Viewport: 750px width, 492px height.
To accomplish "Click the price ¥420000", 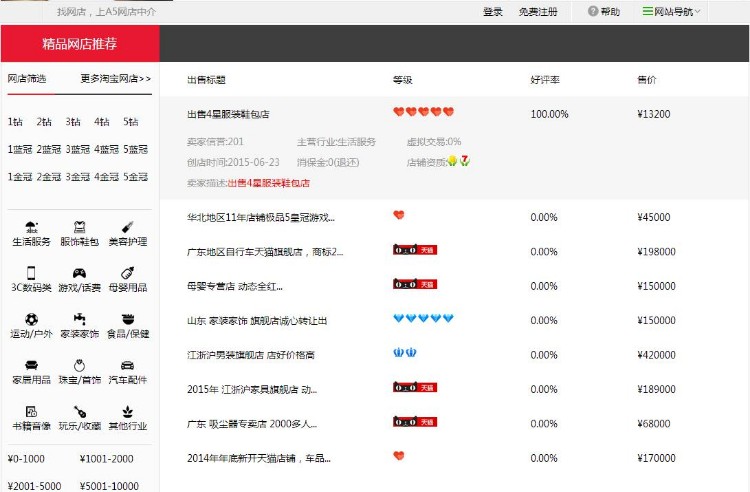I will click(x=656, y=355).
